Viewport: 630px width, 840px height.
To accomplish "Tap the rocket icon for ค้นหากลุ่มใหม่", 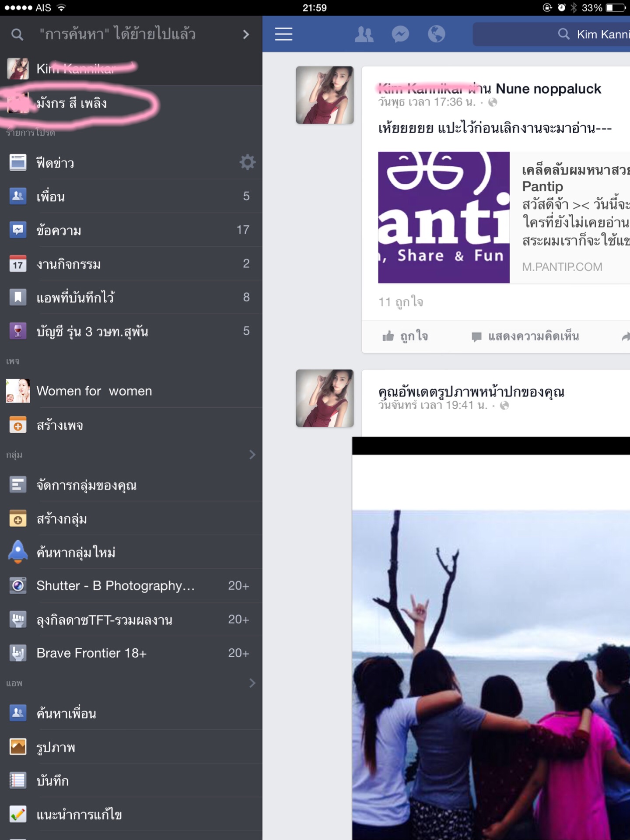I will point(18,552).
